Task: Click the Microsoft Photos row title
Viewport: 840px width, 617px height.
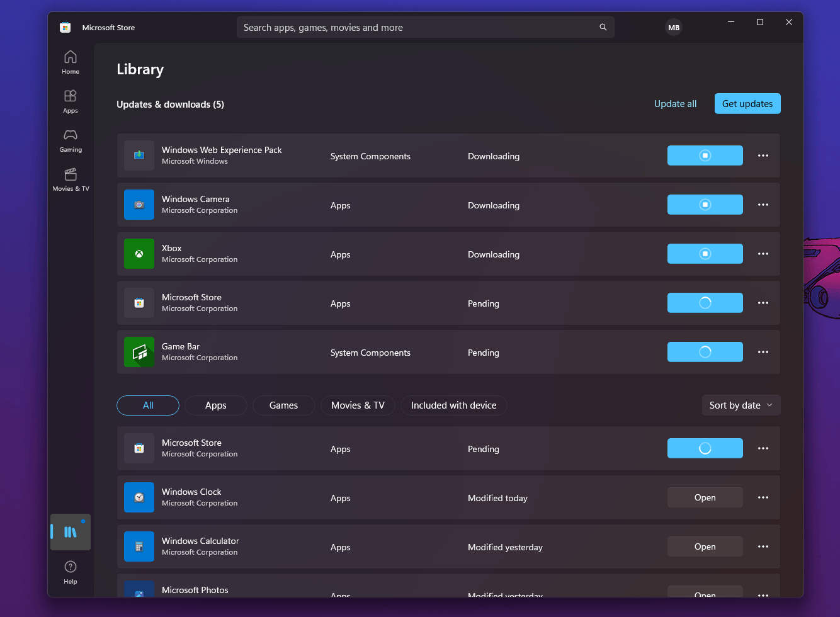Action: tap(195, 590)
